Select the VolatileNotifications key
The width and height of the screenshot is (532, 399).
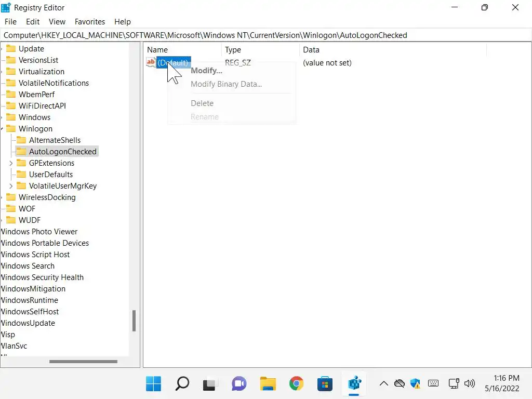(54, 83)
